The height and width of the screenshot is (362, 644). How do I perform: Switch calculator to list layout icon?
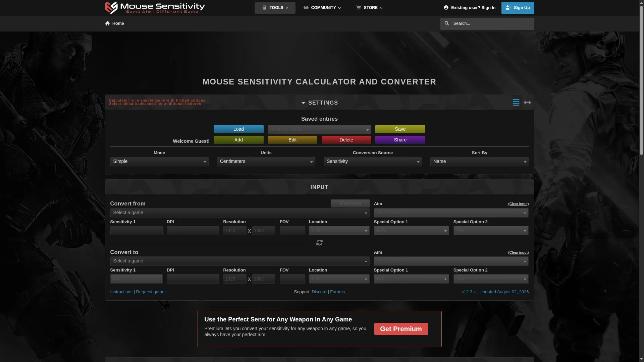(x=516, y=103)
